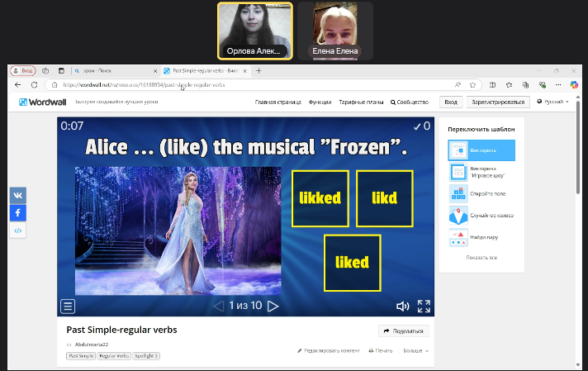Get the embed code icon
The width and height of the screenshot is (588, 371).
(x=18, y=231)
